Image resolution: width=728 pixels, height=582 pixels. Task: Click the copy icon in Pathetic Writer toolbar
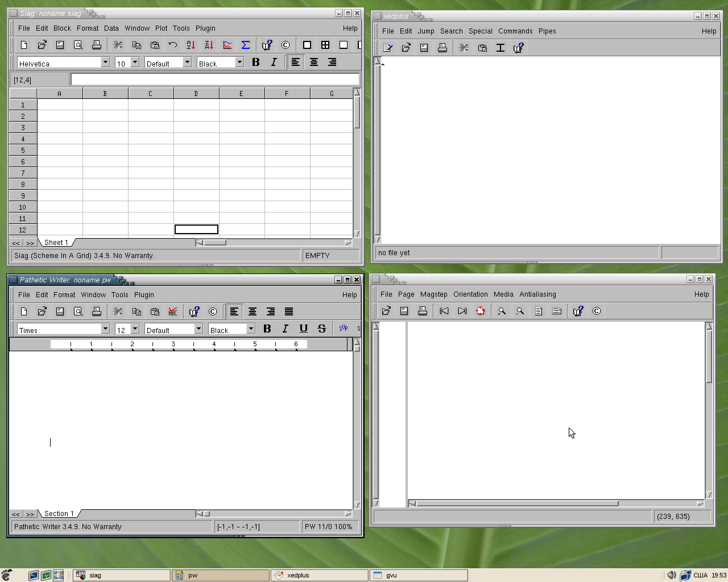[x=136, y=311]
